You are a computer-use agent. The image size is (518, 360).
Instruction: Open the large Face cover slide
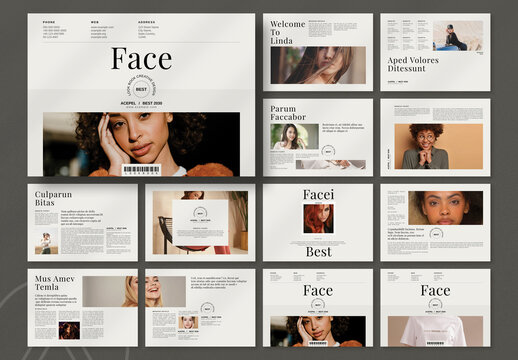point(141,95)
